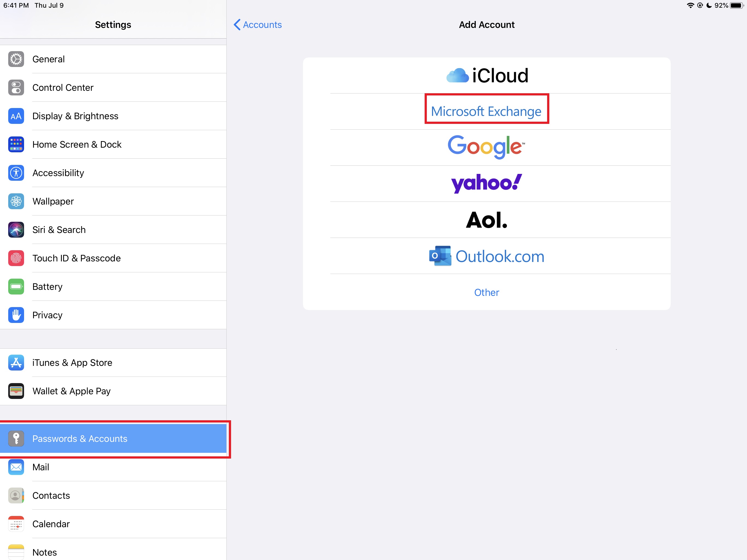The height and width of the screenshot is (560, 747).
Task: Choose Yahoo account type
Action: click(486, 184)
